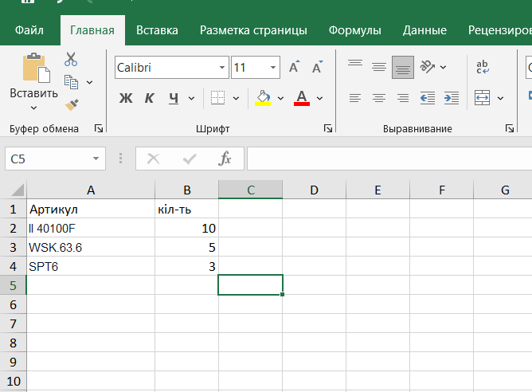The height and width of the screenshot is (392, 532).
Task: Toggle bold Ж formatting
Action: pyautogui.click(x=125, y=99)
